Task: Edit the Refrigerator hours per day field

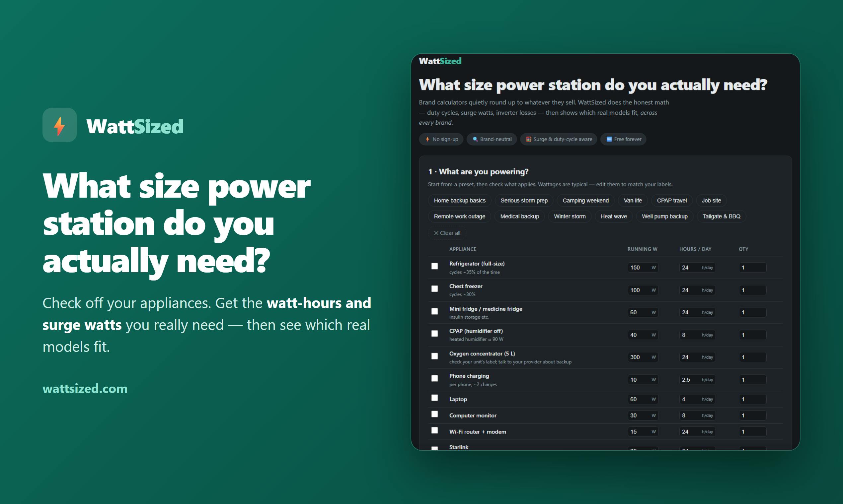Action: (x=697, y=268)
